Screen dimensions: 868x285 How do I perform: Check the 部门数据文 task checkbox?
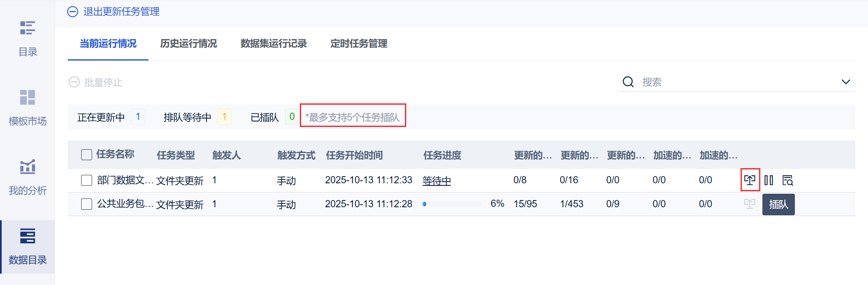[87, 180]
